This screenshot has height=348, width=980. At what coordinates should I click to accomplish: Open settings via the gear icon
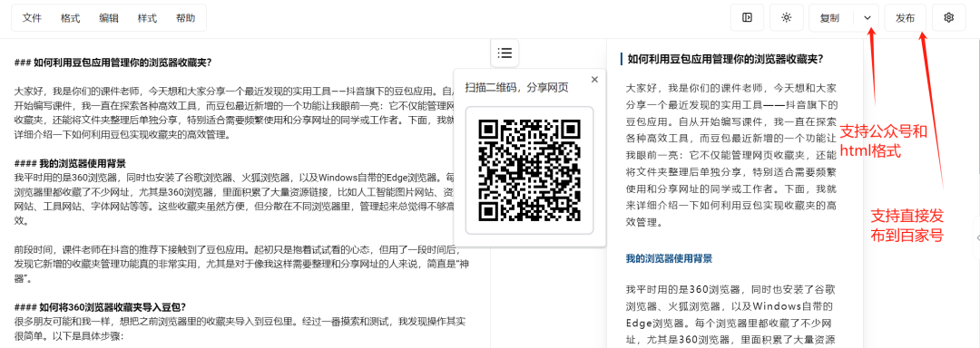pyautogui.click(x=949, y=18)
